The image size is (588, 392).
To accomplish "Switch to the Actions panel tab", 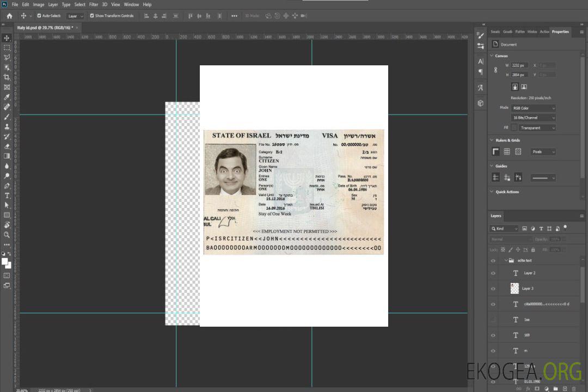I will 544,32.
